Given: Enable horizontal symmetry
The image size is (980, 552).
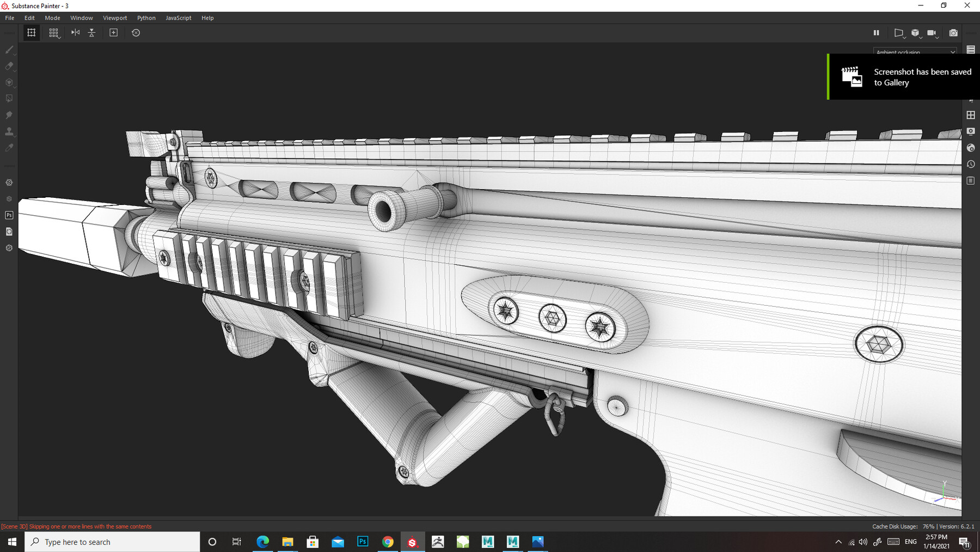Looking at the screenshot, I should tap(75, 33).
